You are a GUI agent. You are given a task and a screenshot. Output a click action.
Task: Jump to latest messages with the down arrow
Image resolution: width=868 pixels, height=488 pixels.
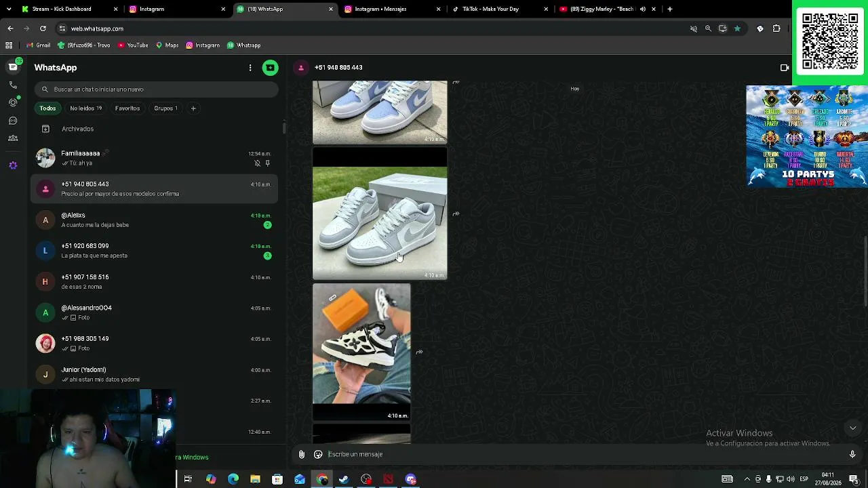(x=852, y=428)
